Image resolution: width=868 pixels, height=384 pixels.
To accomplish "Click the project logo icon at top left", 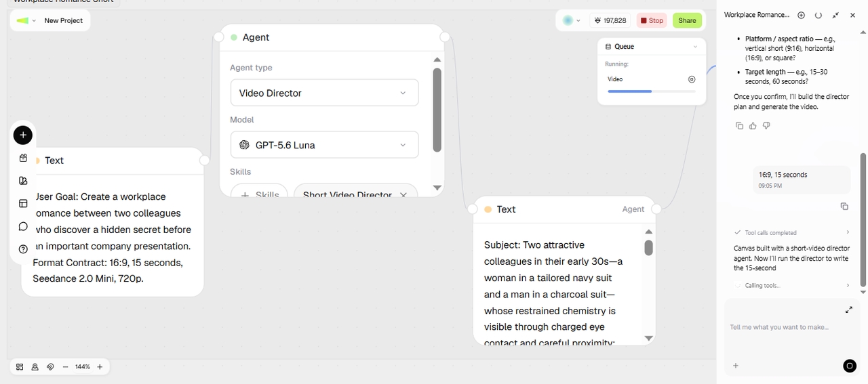I will (22, 21).
